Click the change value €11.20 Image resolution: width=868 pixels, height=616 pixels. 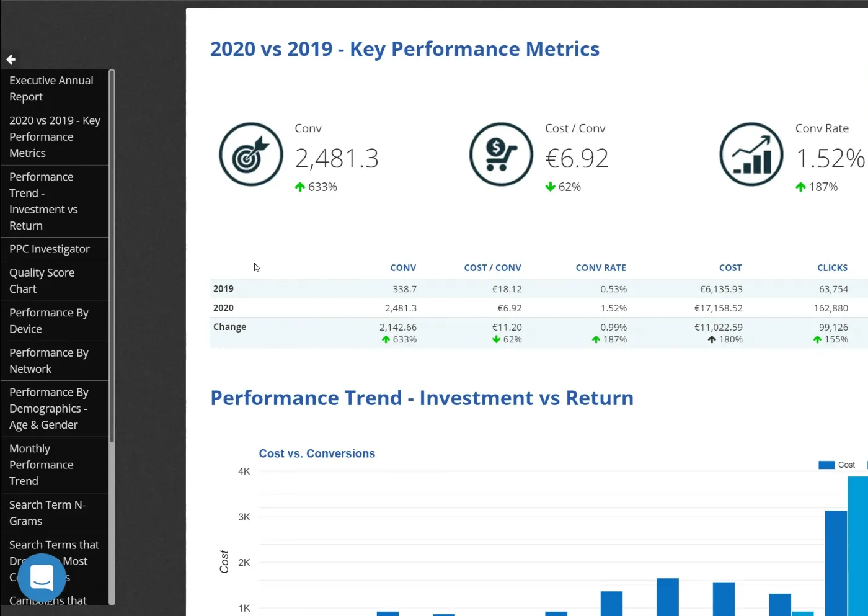click(507, 327)
